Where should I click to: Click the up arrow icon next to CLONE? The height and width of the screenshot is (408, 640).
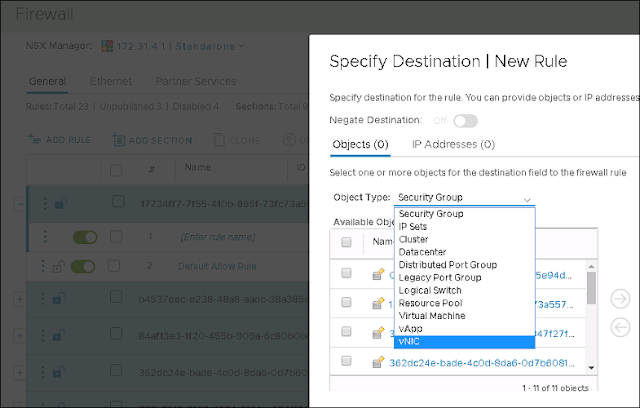(289, 140)
